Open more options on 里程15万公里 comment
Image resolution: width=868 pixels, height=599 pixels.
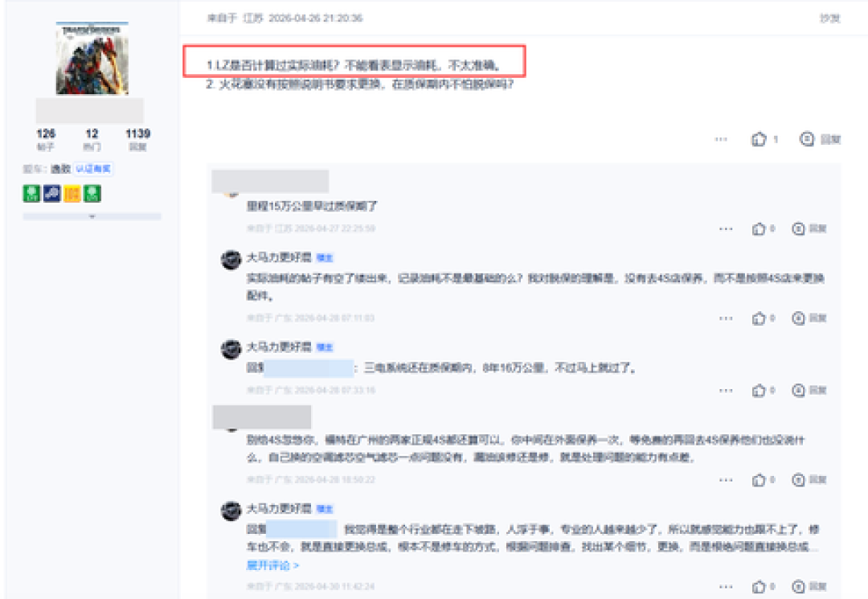pos(726,228)
